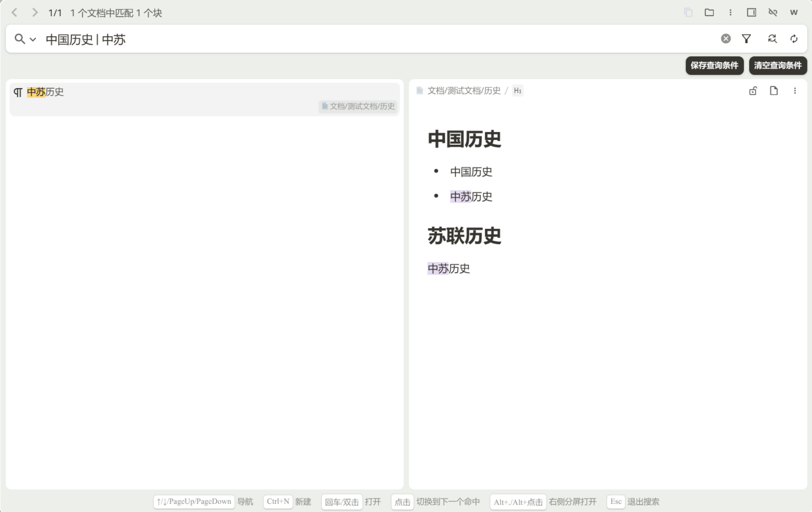The image size is (812, 512).
Task: Click the H1 breadcrumb item
Action: tap(517, 91)
